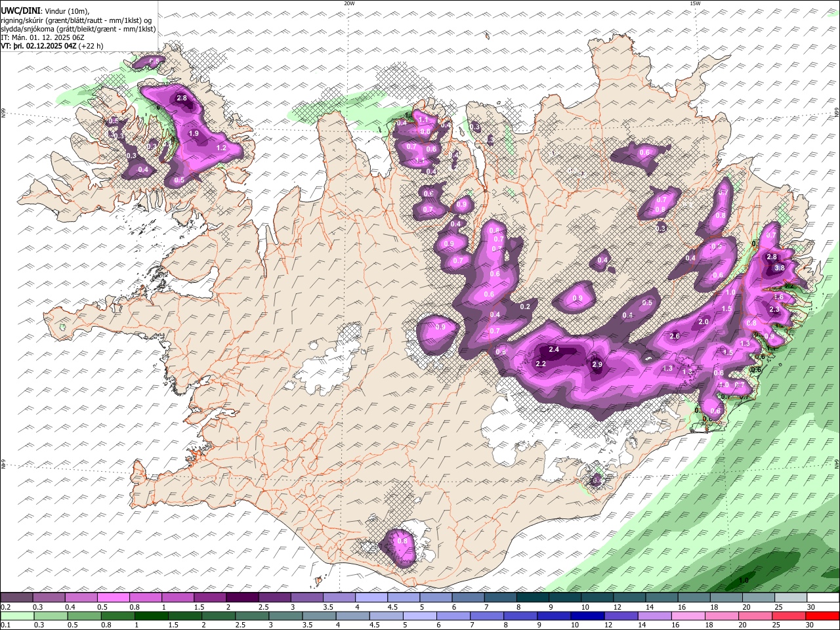840x630 pixels.
Task: Click the lightest green swatch between lower 0.1 and 0.3
Action: tap(16, 616)
